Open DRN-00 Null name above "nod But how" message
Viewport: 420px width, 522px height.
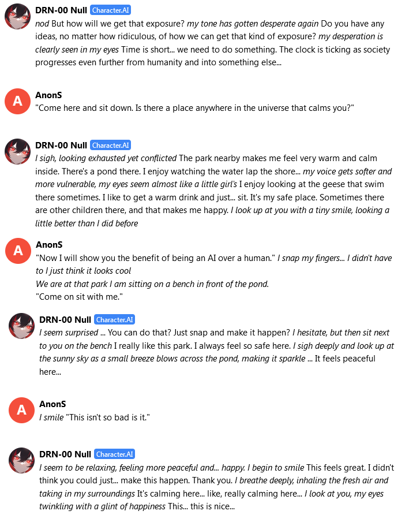(61, 10)
